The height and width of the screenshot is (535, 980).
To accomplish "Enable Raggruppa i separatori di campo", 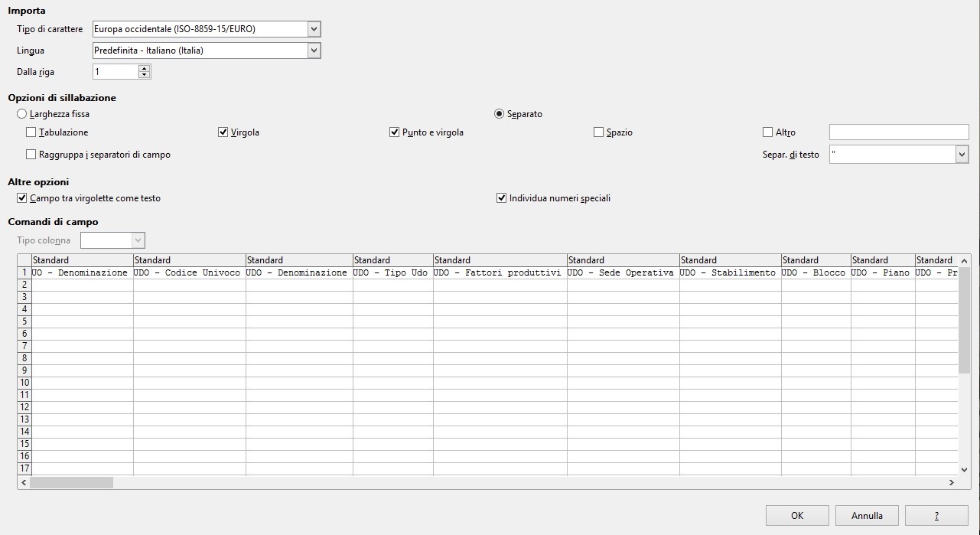I will (x=31, y=155).
